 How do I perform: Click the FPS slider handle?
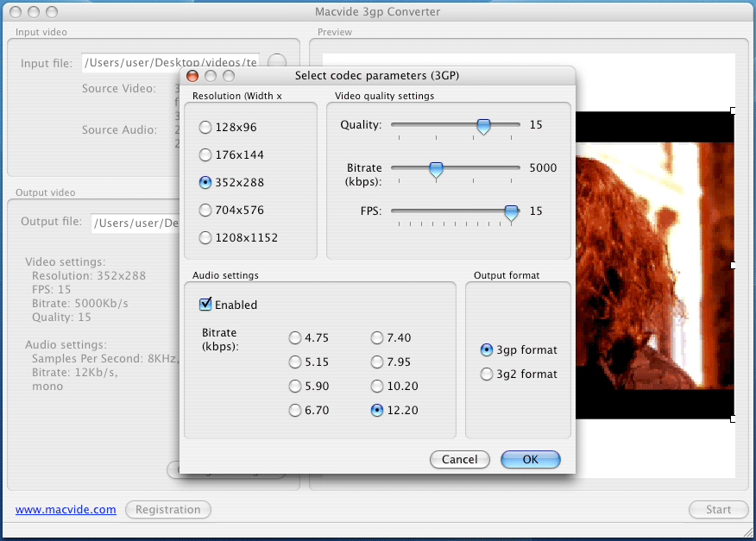512,212
